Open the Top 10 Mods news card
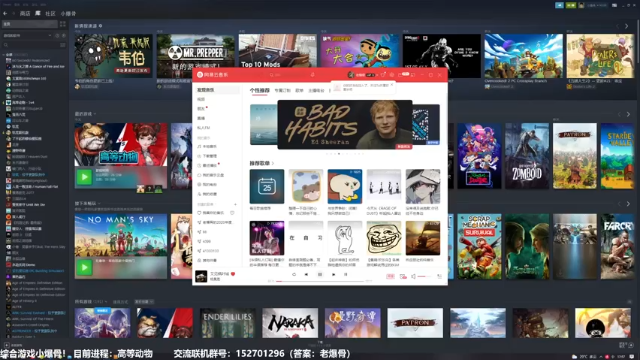640x360 pixels. pyautogui.click(x=278, y=51)
